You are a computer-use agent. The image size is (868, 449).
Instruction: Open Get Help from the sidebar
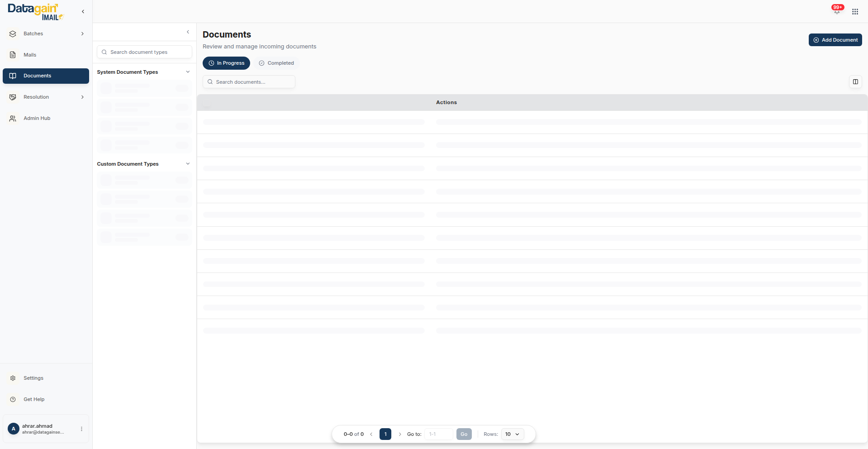click(34, 399)
